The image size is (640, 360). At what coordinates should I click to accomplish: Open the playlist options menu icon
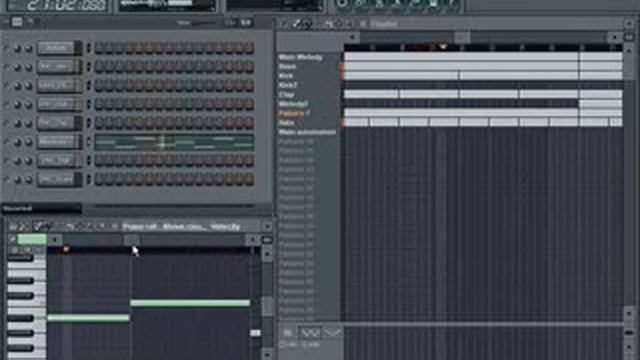284,24
